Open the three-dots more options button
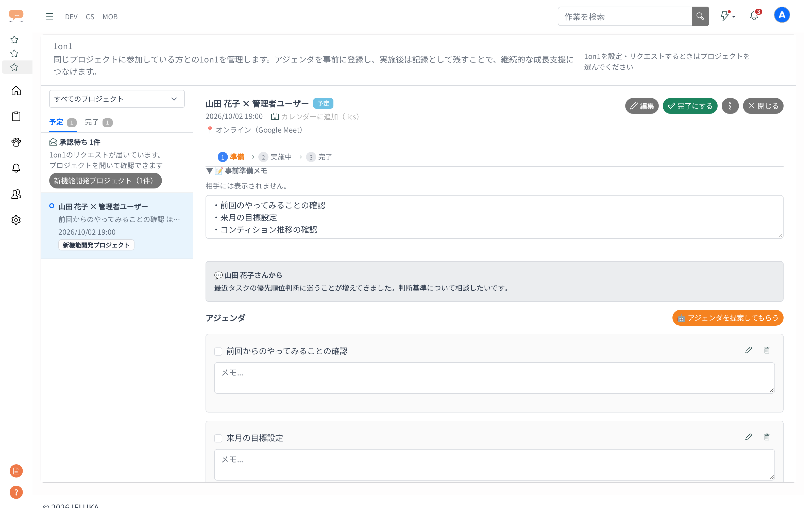The image size is (812, 508). coord(730,106)
